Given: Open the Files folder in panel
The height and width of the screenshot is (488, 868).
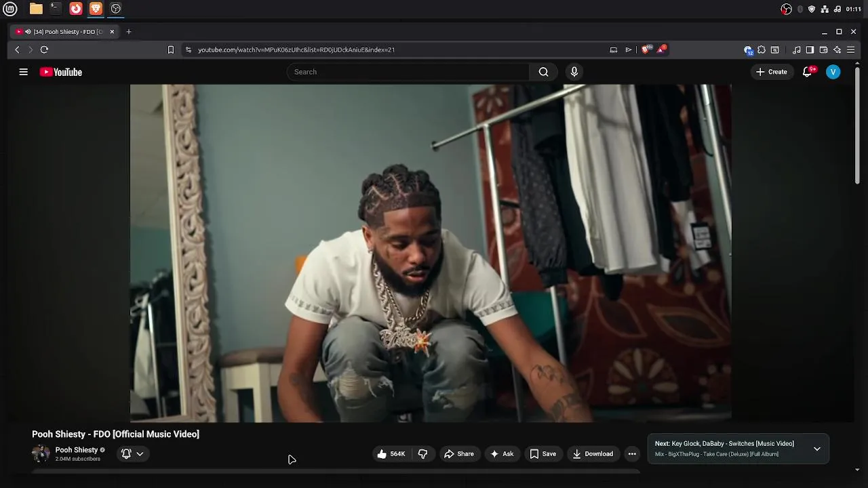Looking at the screenshot, I should coord(36,9).
